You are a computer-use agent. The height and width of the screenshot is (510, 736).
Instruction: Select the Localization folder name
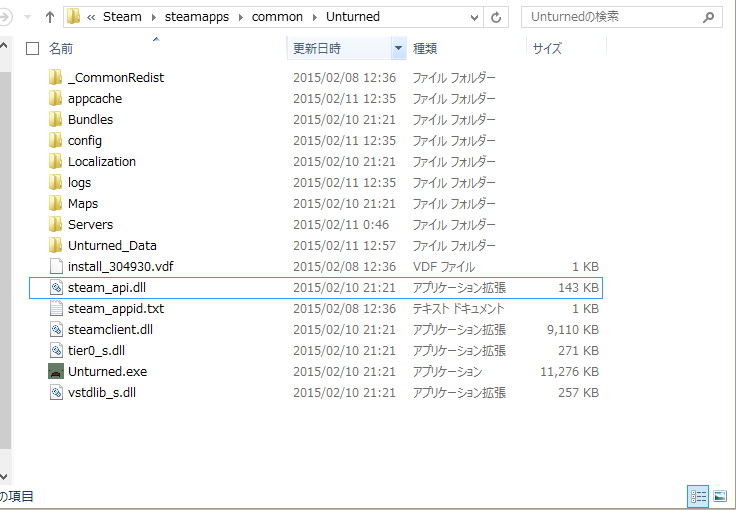point(102,161)
